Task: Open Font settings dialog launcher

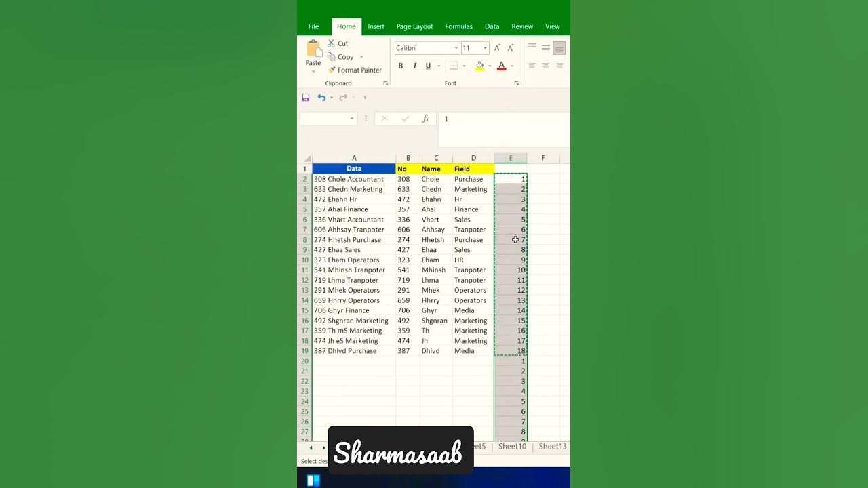Action: [517, 83]
